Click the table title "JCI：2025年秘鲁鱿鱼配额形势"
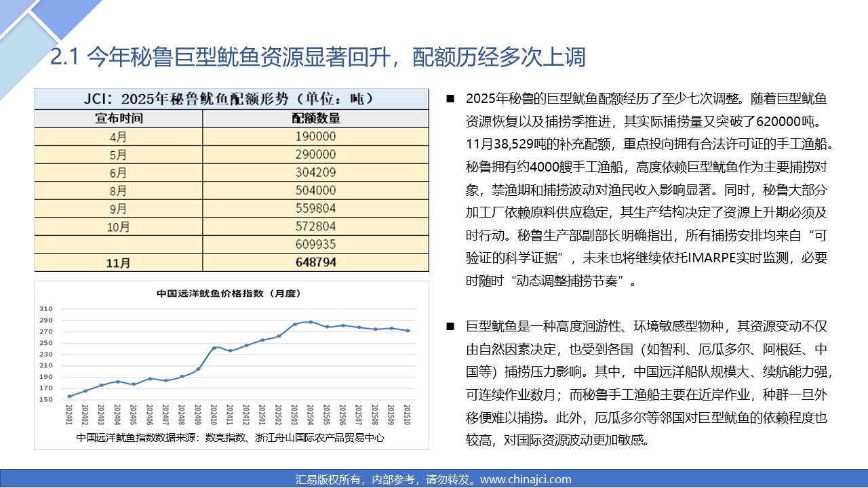The height and width of the screenshot is (488, 868). tap(231, 98)
